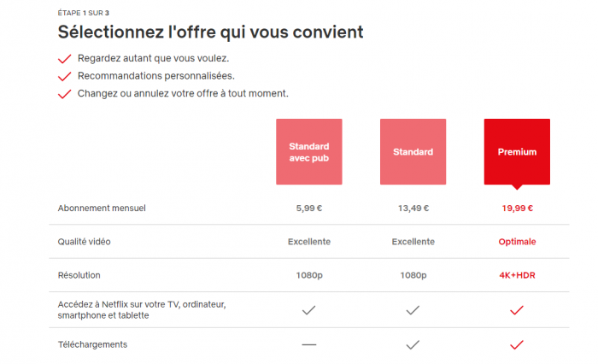Screen dimensions: 598x364
Task: Click the device-access checkmark under Standard avec pub
Action: click(309, 310)
